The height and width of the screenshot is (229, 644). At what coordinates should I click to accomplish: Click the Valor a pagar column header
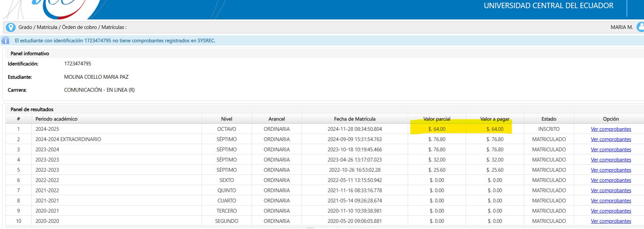495,119
